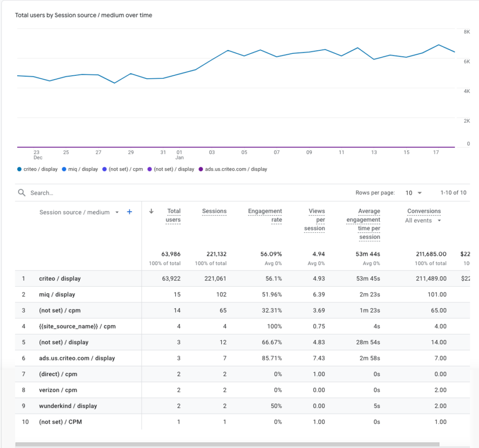Screen dimensions: 479x448
Task: Click the 1-10 of 10 pagination control
Action: tap(454, 193)
